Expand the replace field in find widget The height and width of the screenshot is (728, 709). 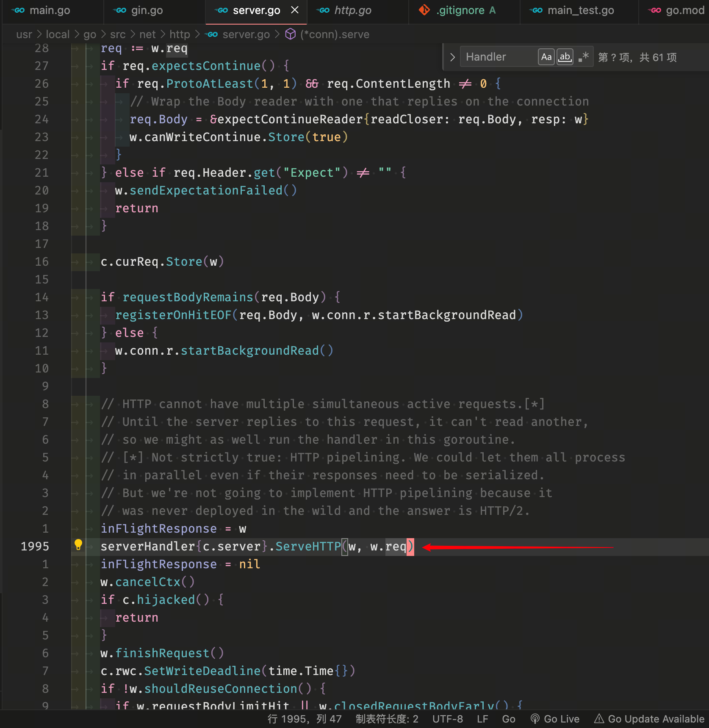pyautogui.click(x=452, y=57)
